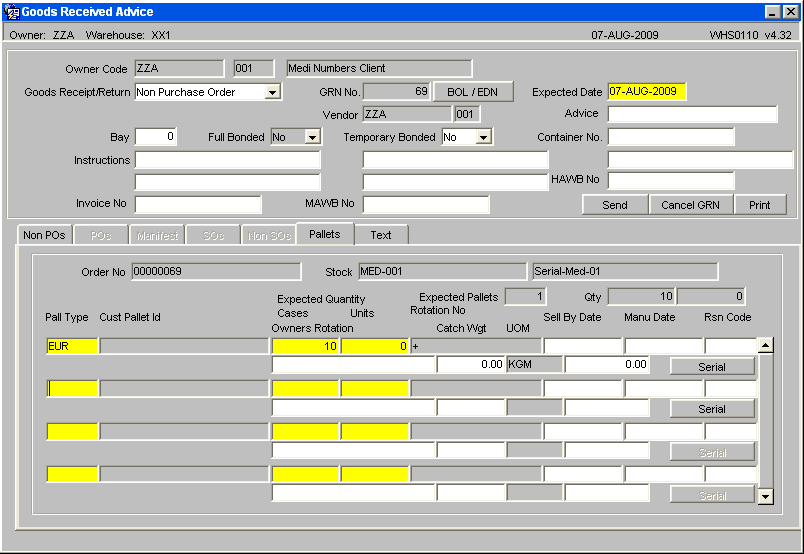This screenshot has width=804, height=554.
Task: Click Expected Pallets field showing 1
Action: pyautogui.click(x=526, y=296)
